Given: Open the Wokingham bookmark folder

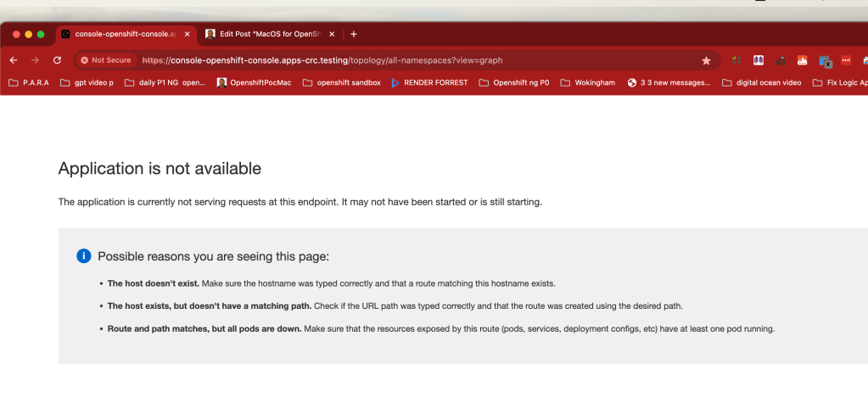Looking at the screenshot, I should click(x=587, y=82).
